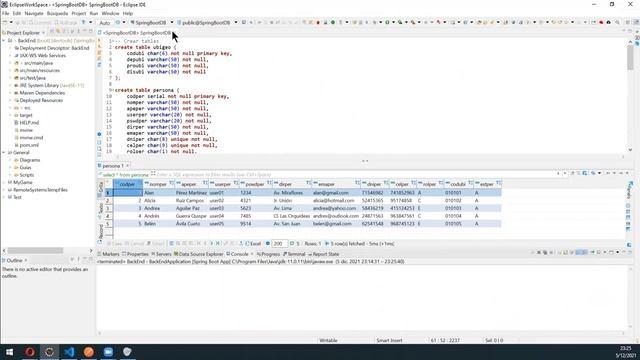Image resolution: width=640 pixels, height=360 pixels.
Task: Click the dniper column header
Action: 374,184
